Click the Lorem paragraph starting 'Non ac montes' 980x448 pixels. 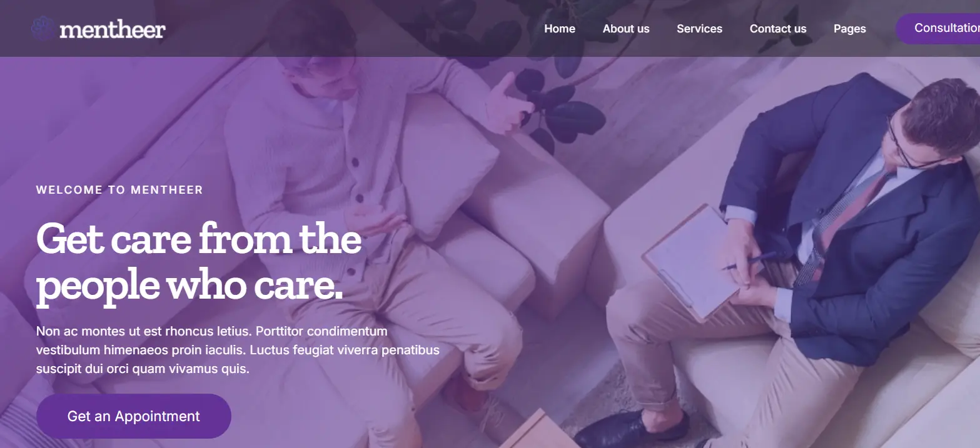tap(238, 350)
